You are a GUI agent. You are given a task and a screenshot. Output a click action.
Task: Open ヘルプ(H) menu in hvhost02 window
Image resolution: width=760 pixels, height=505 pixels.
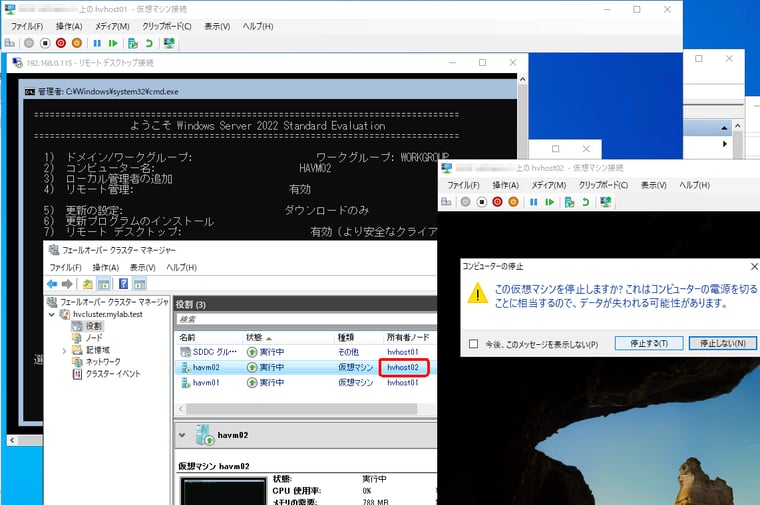694,185
